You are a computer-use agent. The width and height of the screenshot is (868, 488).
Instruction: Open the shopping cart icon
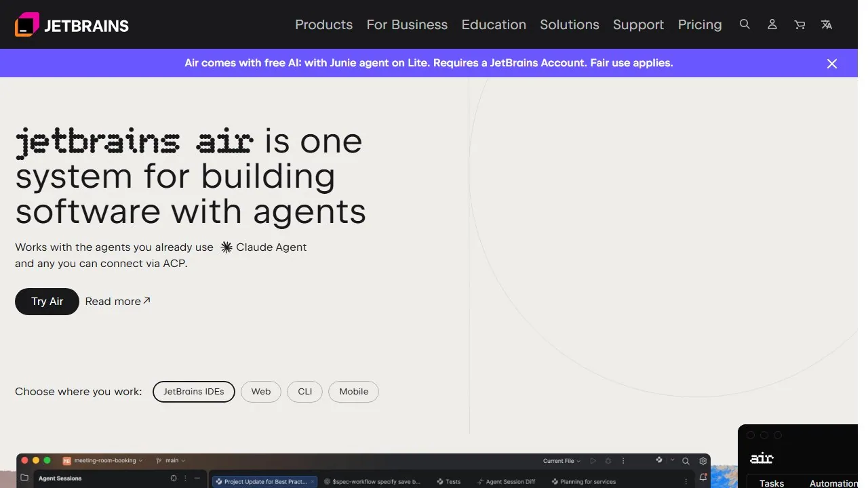point(800,24)
